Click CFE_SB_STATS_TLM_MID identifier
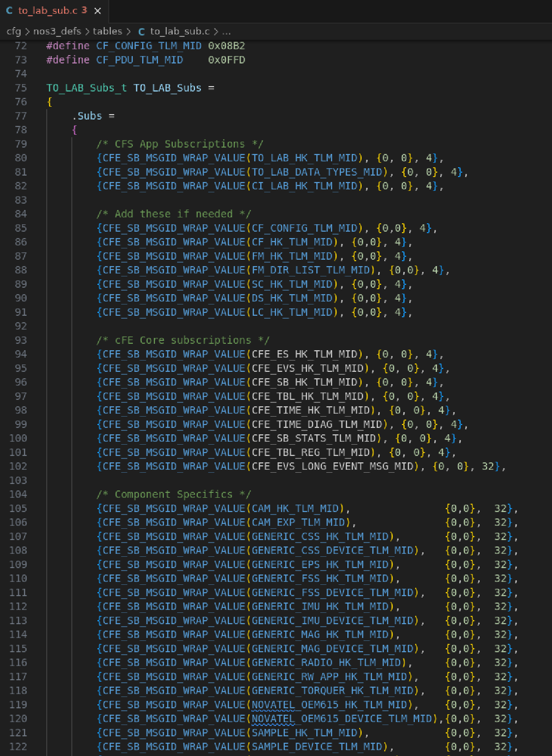 314,438
